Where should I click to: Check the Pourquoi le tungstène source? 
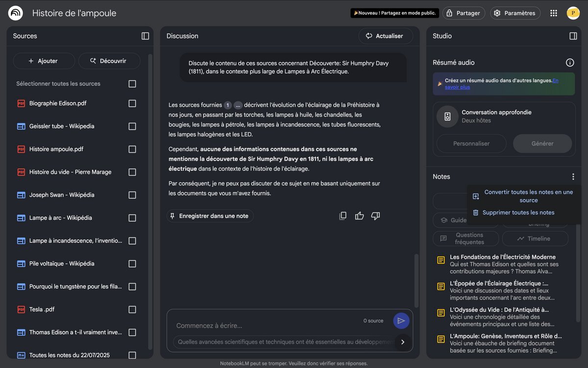[132, 287]
